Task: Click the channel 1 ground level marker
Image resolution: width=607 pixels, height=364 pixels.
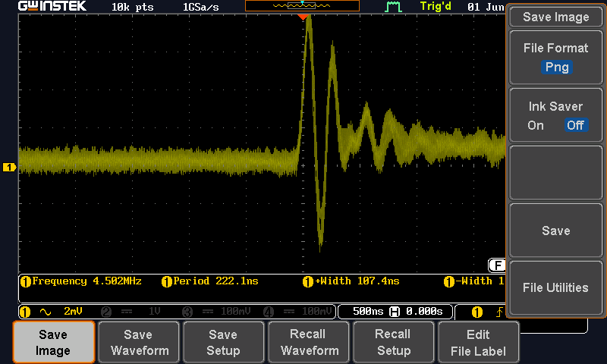Action: [9, 167]
